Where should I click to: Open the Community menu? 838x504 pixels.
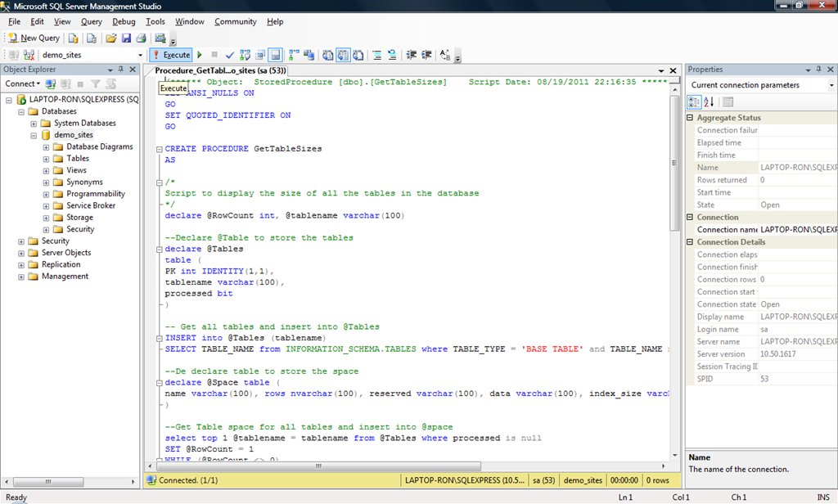point(235,21)
